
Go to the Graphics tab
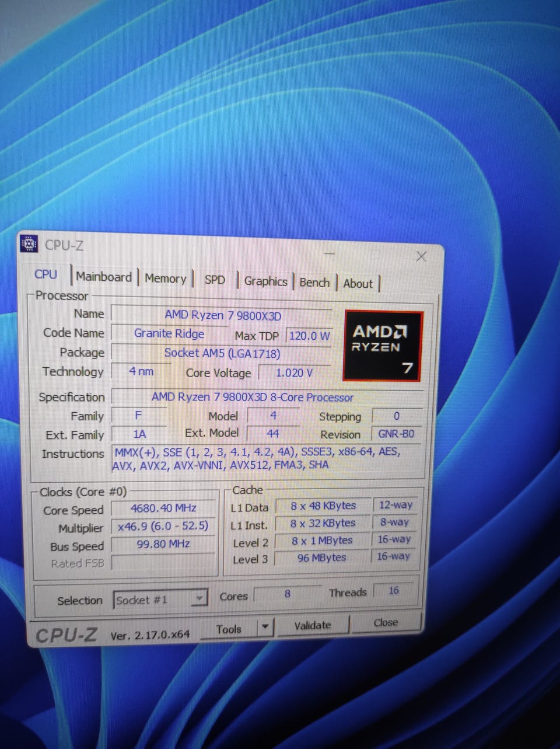[265, 281]
